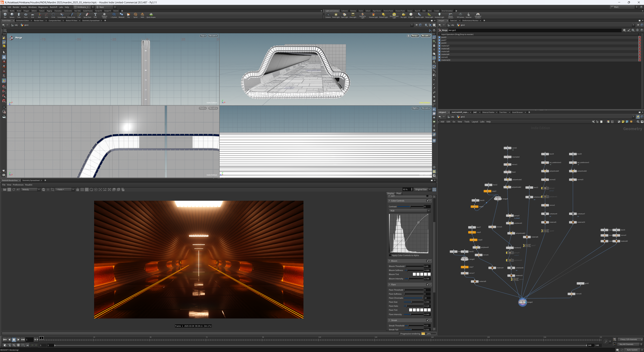The height and width of the screenshot is (352, 644).
Task: Toggle the Bloom effect checkbox
Action: click(x=427, y=261)
